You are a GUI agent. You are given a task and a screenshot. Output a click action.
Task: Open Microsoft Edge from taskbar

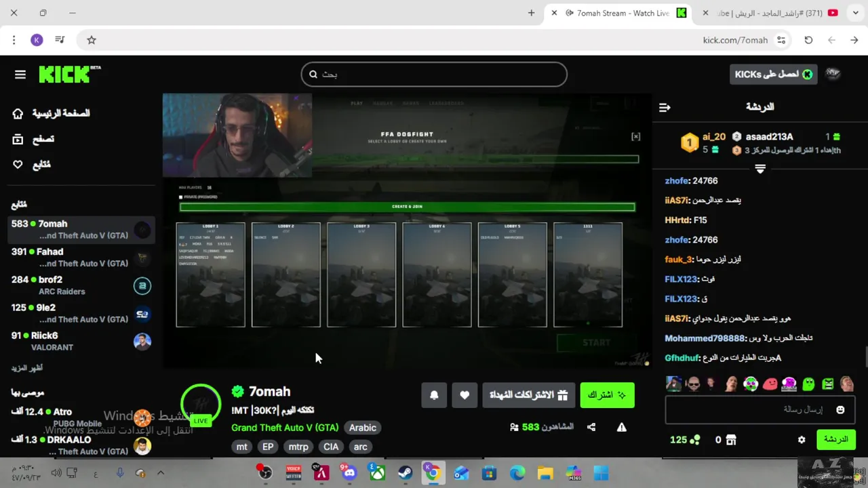[x=517, y=472]
